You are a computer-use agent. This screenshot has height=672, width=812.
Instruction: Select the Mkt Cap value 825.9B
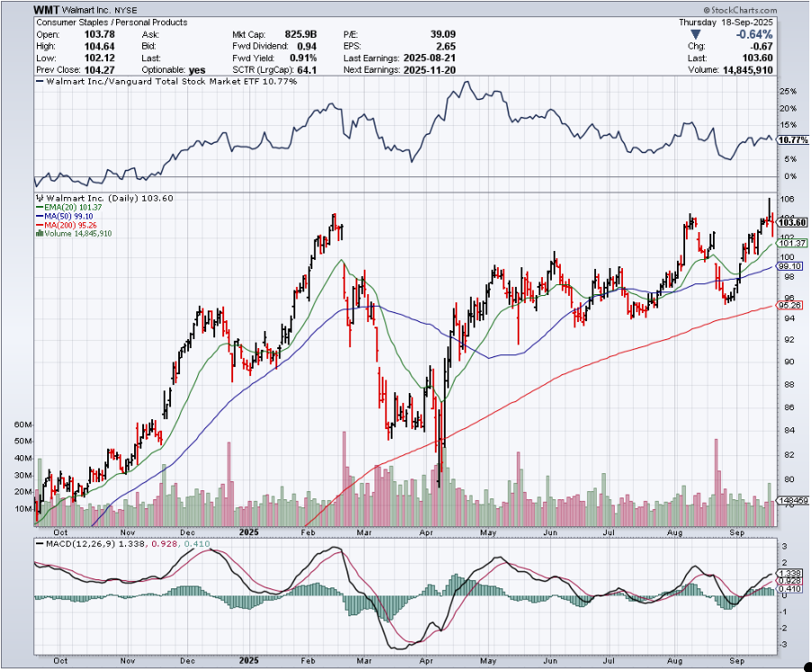click(301, 35)
